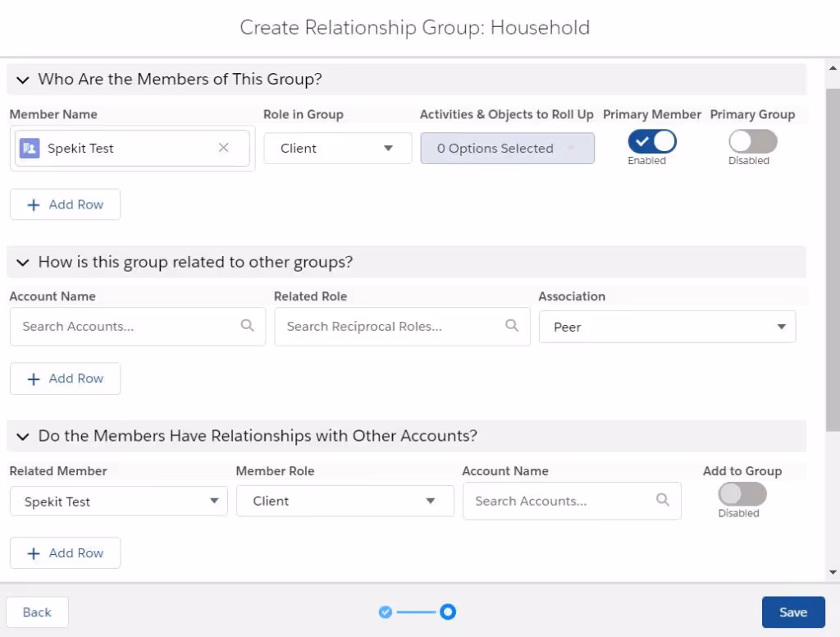Click Activities & Objects to Roll Up column header

click(x=506, y=114)
